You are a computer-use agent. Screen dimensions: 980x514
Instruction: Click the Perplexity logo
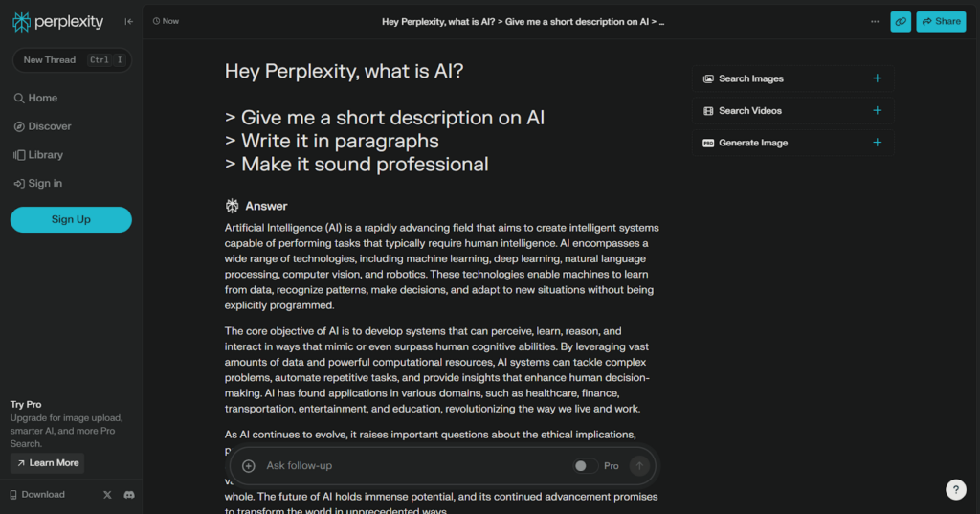[x=57, y=22]
